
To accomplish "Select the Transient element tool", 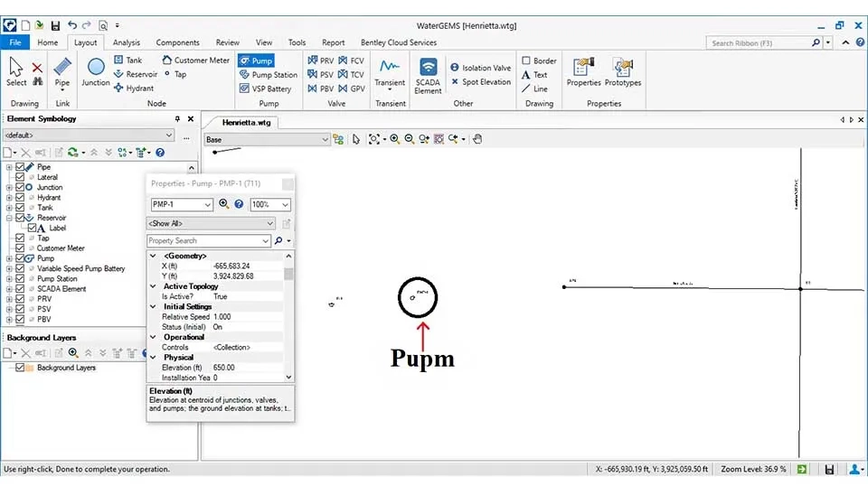I will tap(390, 71).
